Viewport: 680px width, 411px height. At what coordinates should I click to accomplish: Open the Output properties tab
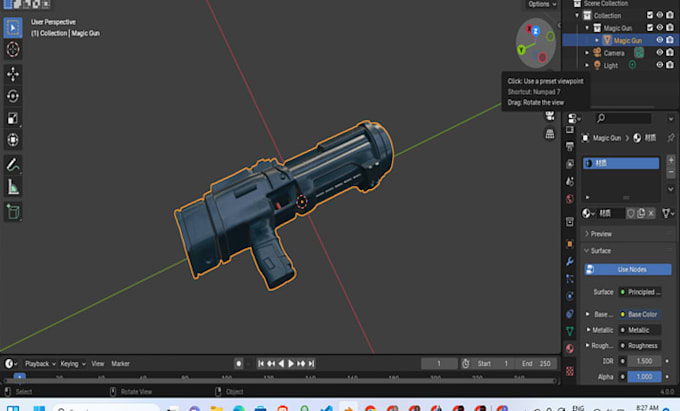[570, 147]
